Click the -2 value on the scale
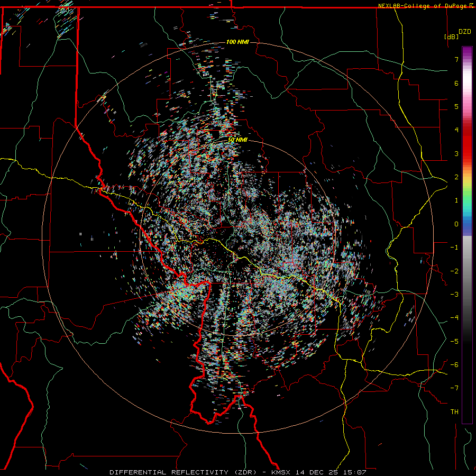 click(454, 271)
